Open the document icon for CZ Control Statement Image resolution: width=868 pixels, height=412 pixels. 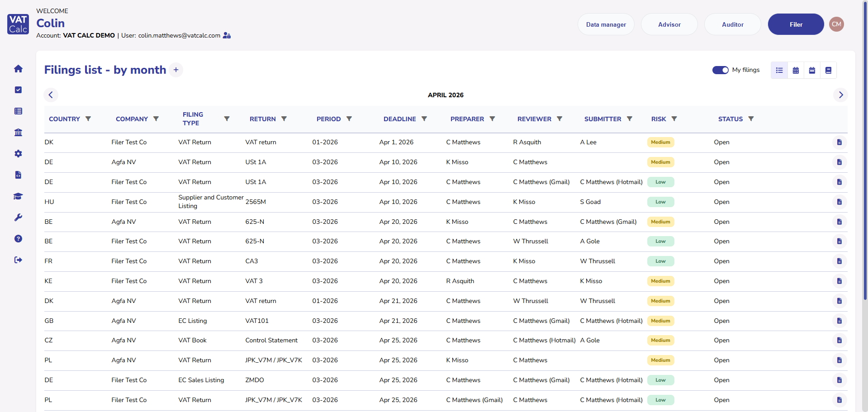840,341
